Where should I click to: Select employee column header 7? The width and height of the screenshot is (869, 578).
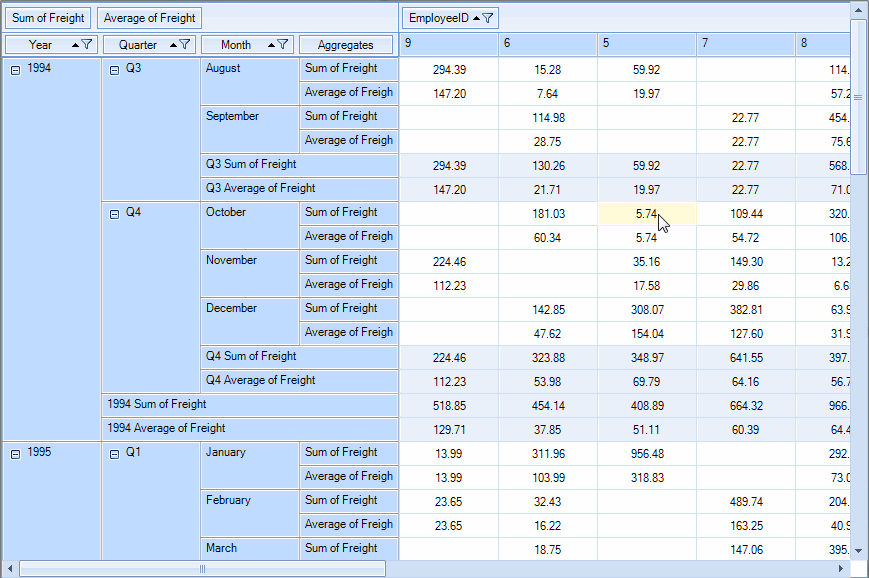(x=746, y=43)
